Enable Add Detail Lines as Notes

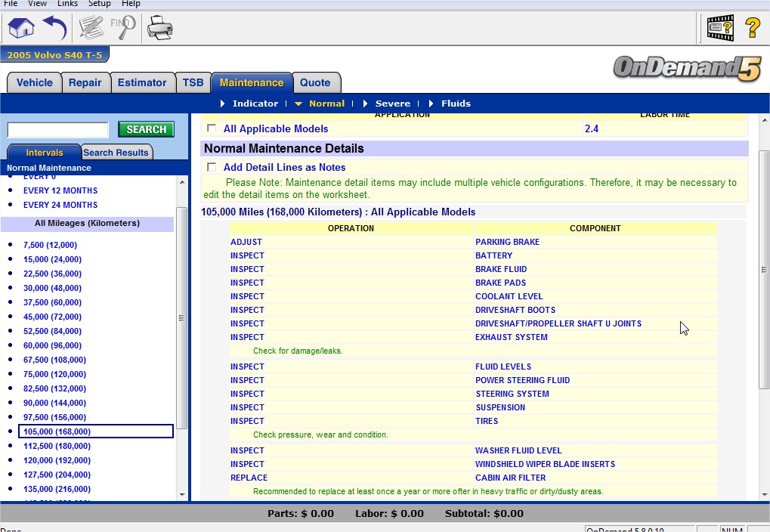point(212,167)
